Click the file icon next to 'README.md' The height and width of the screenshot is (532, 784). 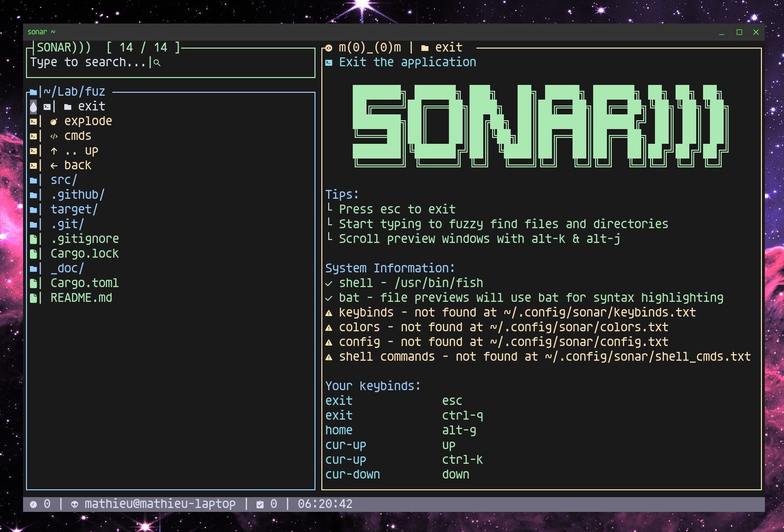tap(33, 298)
